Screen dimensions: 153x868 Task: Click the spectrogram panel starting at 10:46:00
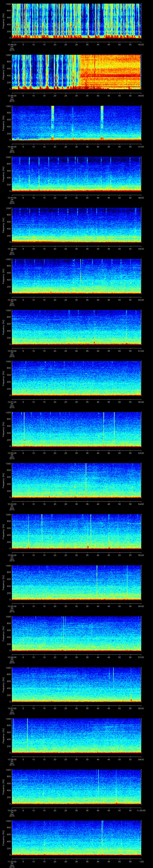click(77, 123)
